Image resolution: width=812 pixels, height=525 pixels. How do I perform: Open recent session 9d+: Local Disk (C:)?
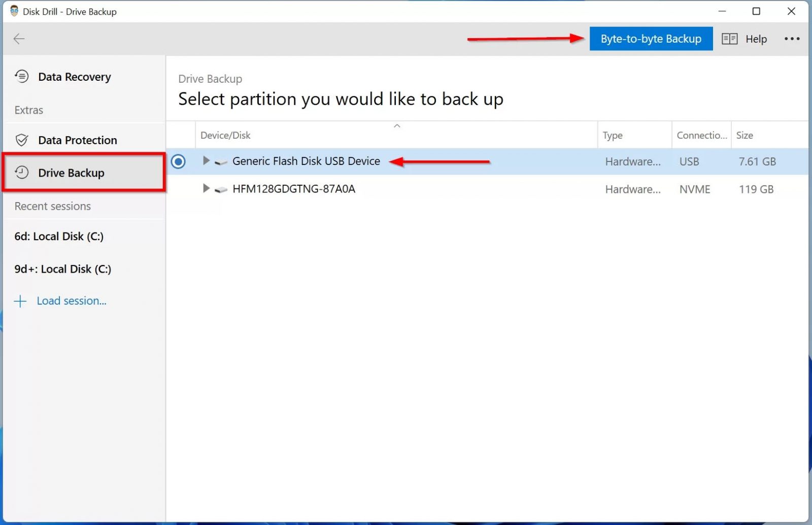pyautogui.click(x=62, y=269)
